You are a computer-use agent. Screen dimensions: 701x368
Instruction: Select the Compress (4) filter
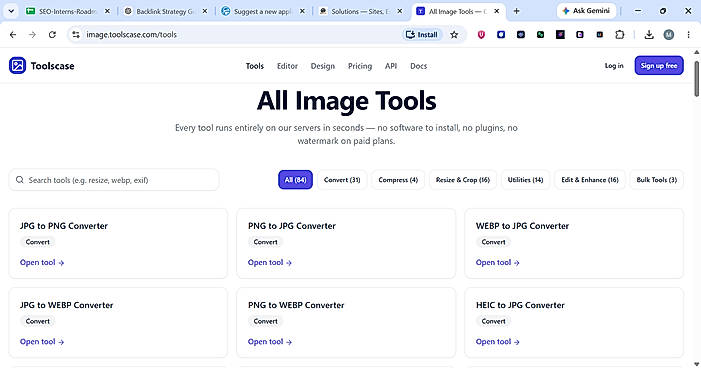tap(398, 180)
